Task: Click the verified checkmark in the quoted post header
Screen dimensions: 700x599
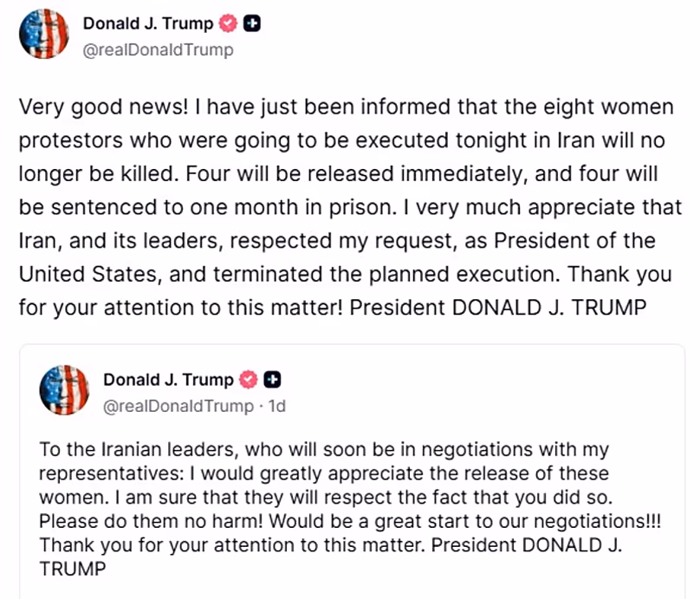Action: 250,379
